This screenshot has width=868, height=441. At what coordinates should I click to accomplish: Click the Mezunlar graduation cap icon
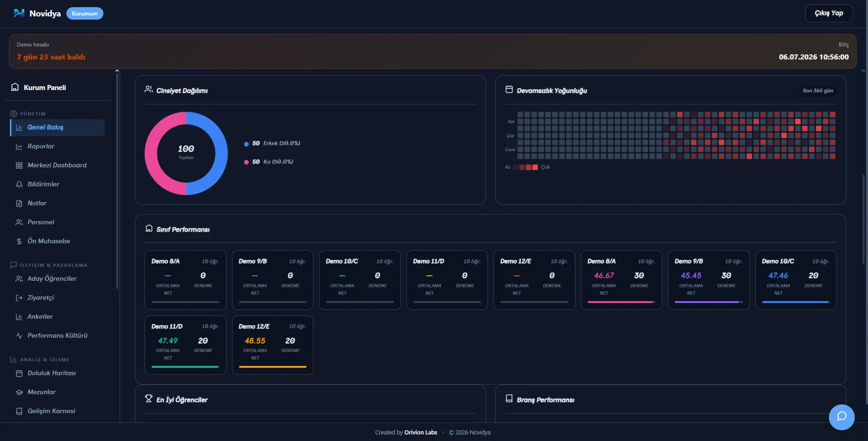(x=19, y=392)
